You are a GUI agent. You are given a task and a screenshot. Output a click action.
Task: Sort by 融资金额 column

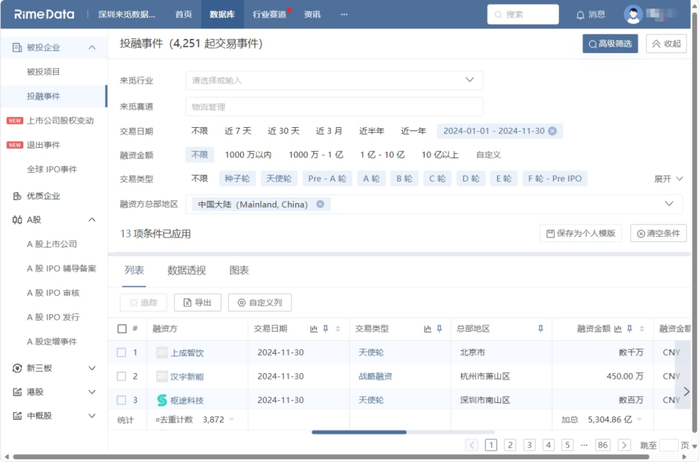[642, 329]
